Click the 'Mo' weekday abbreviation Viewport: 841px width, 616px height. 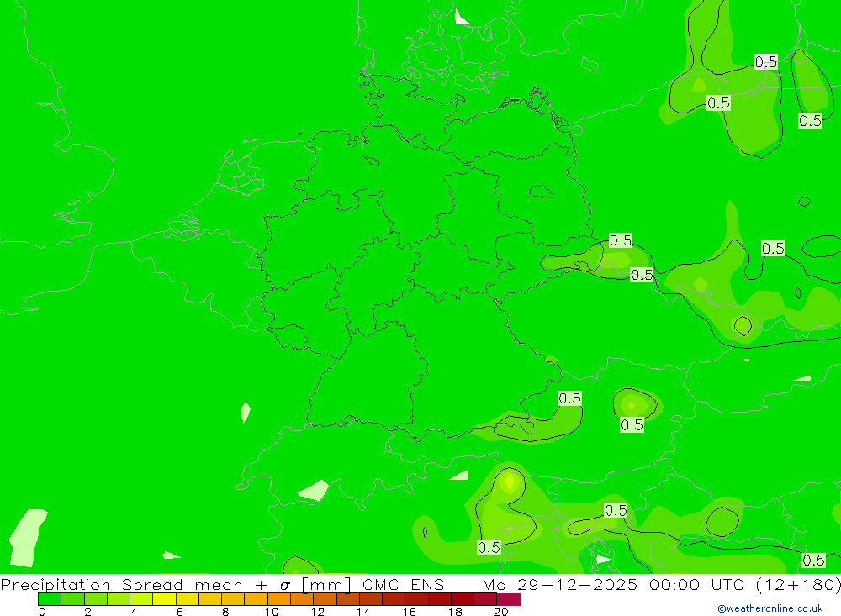pos(494,584)
